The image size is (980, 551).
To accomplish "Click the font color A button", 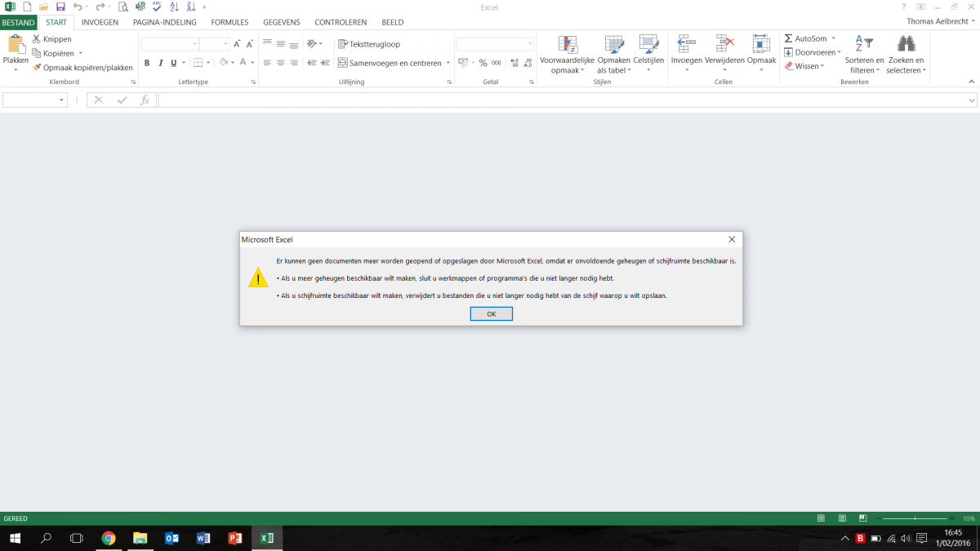I will (243, 63).
